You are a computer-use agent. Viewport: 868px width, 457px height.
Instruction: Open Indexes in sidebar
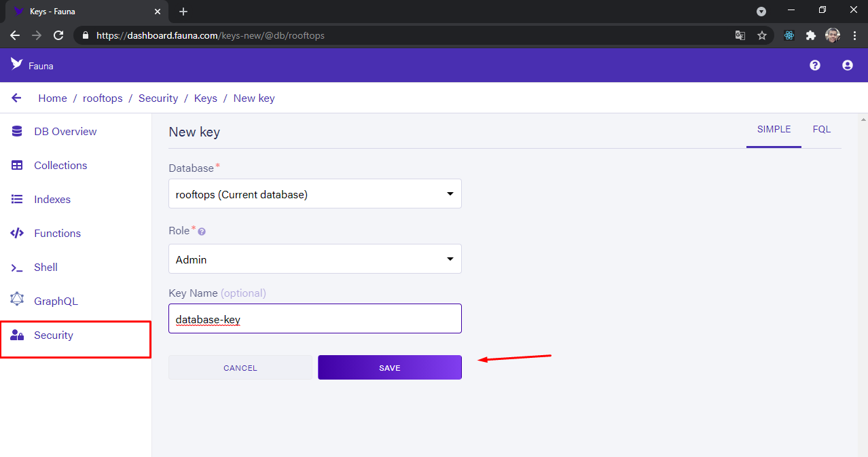[x=52, y=200]
